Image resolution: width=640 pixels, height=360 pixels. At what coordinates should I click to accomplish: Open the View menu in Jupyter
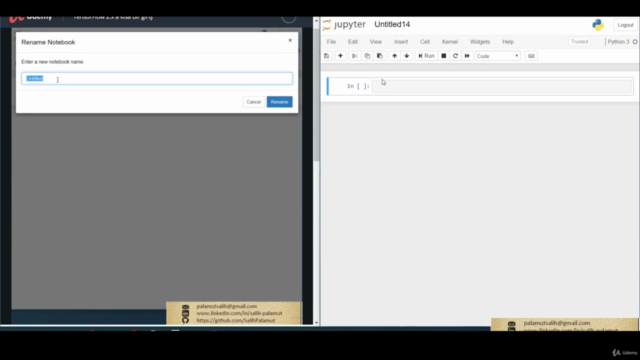point(376,42)
